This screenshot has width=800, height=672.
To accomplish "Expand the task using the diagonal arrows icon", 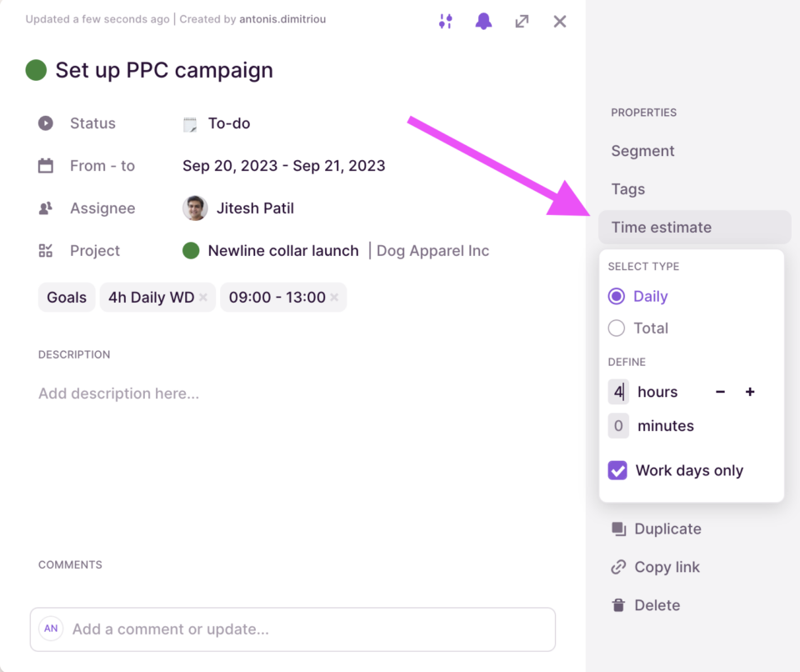I will [522, 22].
